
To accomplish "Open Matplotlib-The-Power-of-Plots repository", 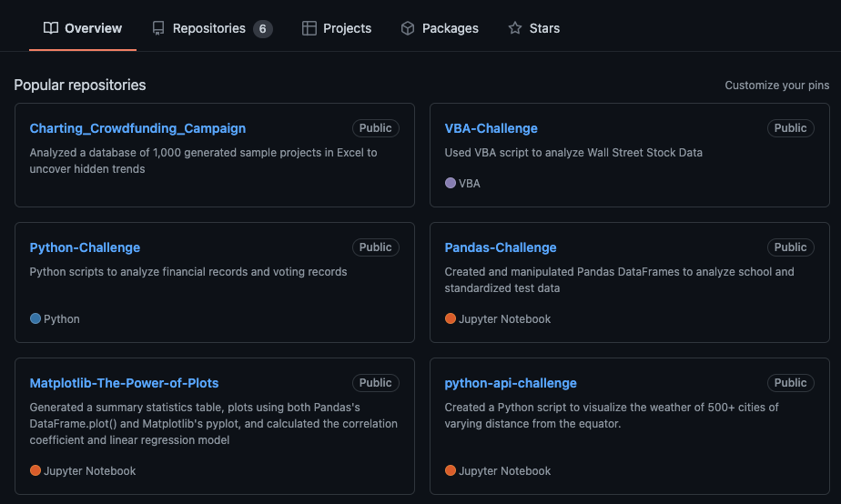I will coord(124,383).
